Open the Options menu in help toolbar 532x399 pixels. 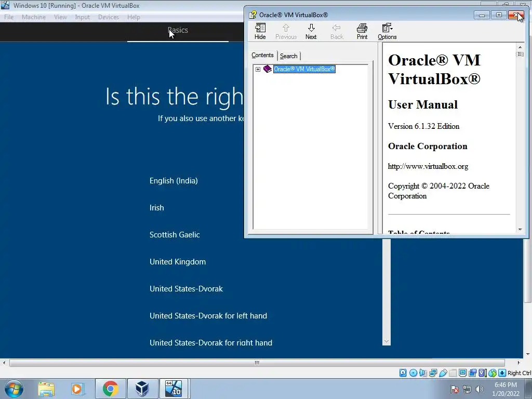pos(387,31)
